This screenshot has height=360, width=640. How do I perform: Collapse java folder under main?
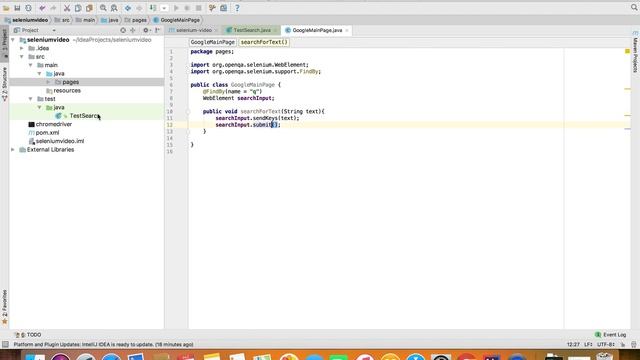point(40,73)
